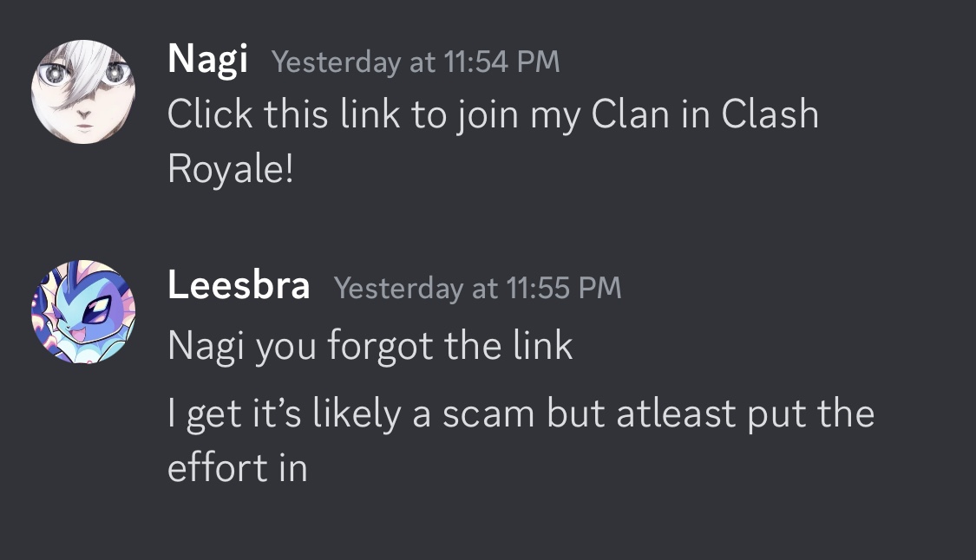This screenshot has height=560, width=976.
Task: Click the timestamp Yesterday at 11:55 PM
Action: 477,287
